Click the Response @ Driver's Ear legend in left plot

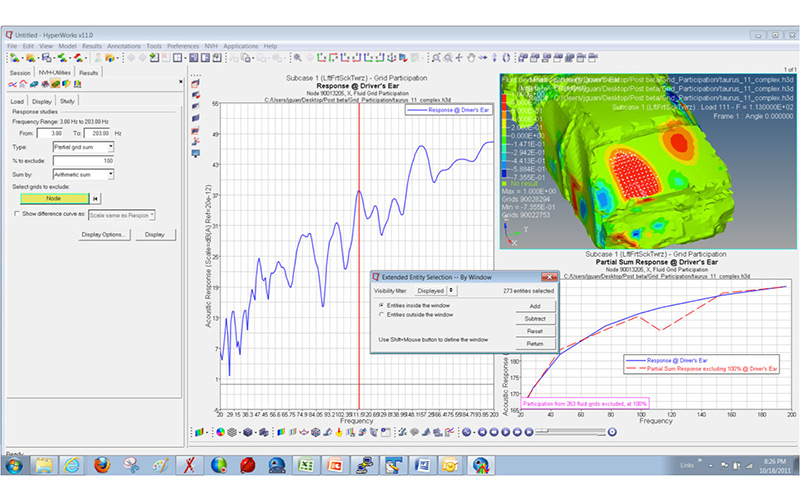[x=449, y=110]
